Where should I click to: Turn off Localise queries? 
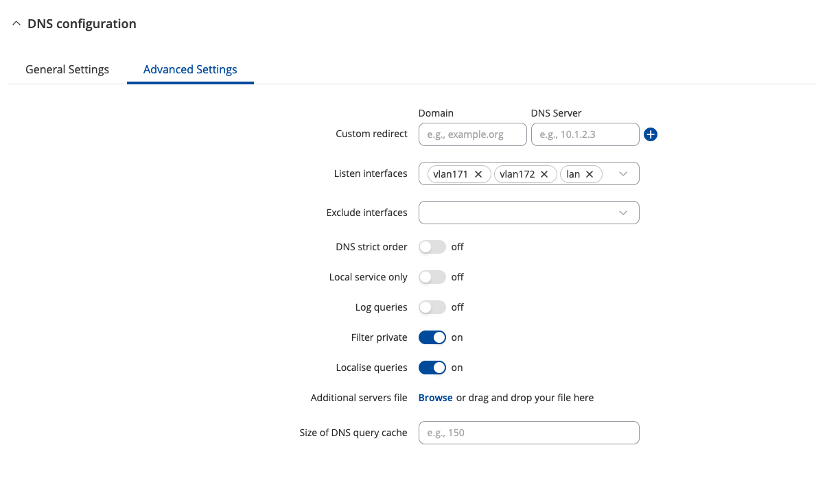tap(432, 368)
